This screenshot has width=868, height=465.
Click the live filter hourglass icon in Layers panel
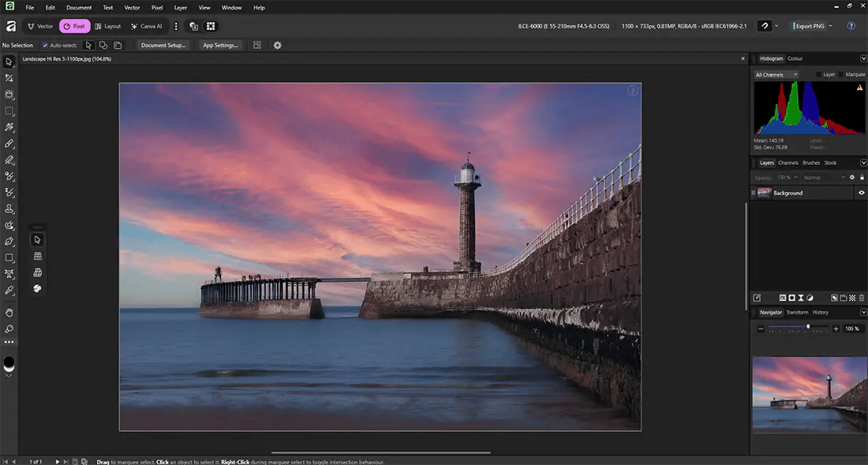800,298
